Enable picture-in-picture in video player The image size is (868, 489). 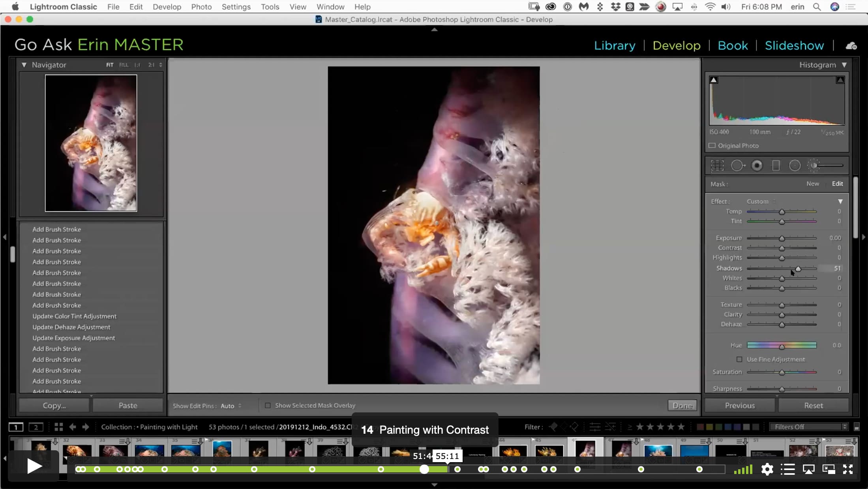coord(829,469)
